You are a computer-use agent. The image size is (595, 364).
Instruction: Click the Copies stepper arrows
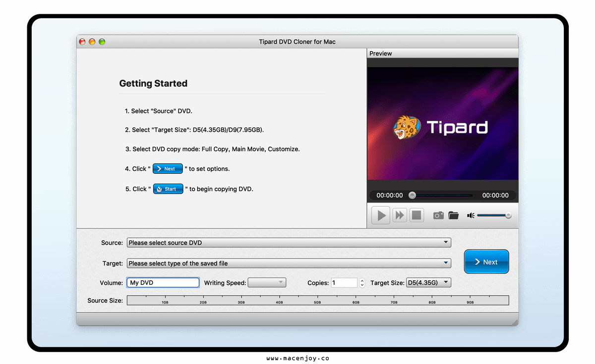click(362, 283)
